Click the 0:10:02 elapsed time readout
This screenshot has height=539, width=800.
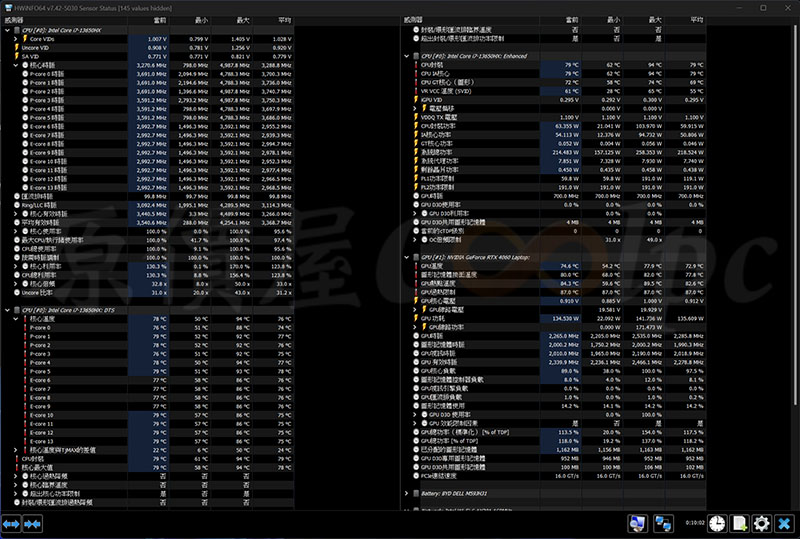coord(694,523)
